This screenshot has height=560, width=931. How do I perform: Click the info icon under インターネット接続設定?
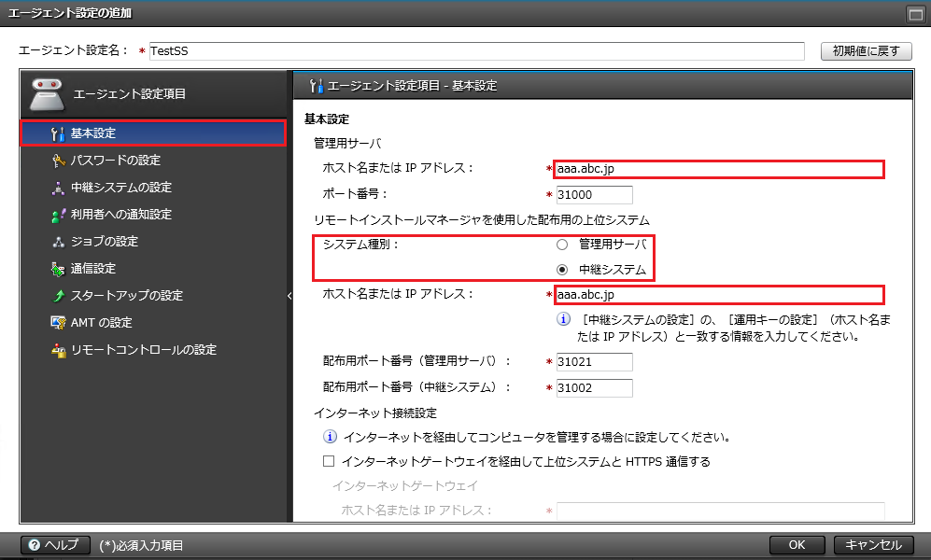coord(330,437)
